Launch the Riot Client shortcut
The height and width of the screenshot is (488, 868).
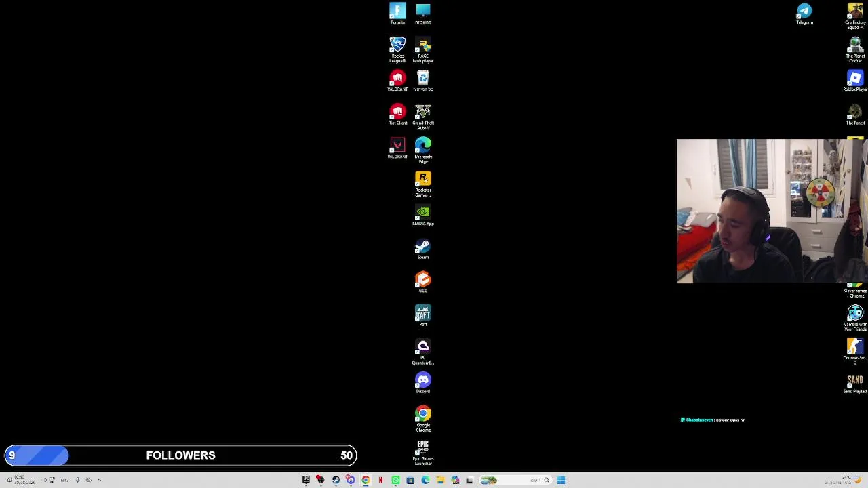[397, 115]
